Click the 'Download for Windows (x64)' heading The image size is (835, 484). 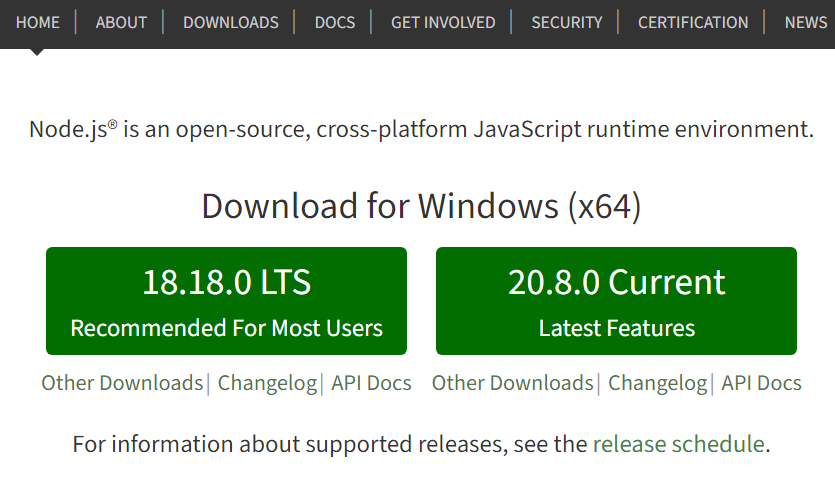point(421,206)
